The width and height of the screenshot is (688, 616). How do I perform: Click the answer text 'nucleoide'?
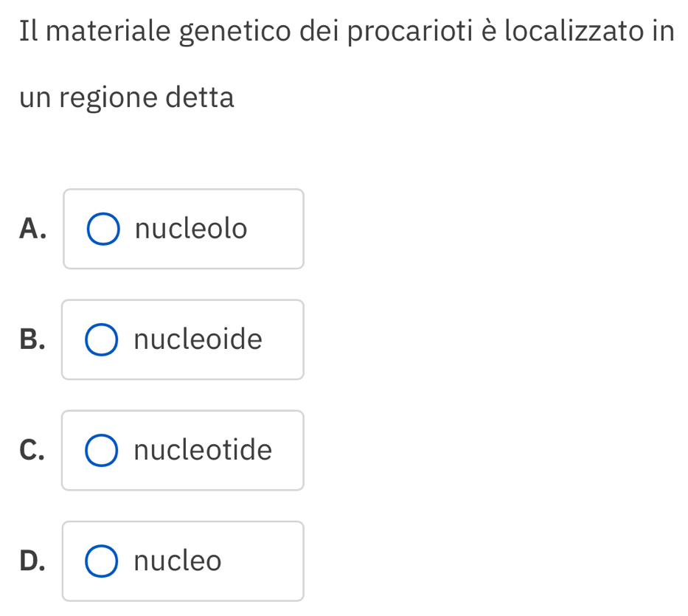198,340
